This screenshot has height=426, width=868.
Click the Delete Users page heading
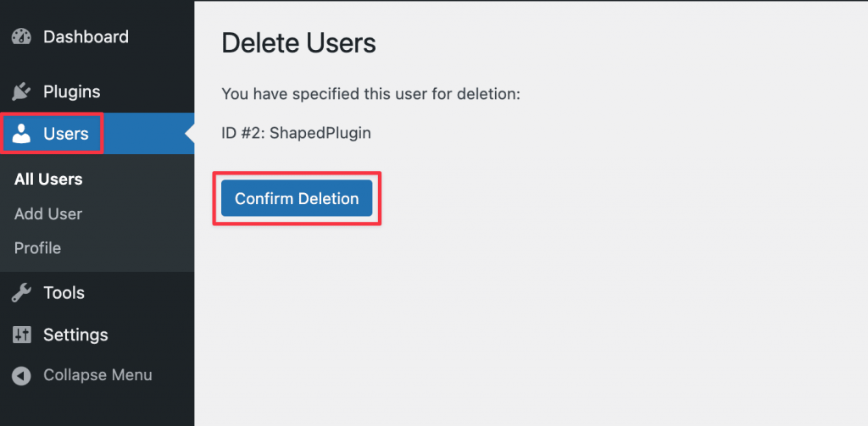point(299,43)
